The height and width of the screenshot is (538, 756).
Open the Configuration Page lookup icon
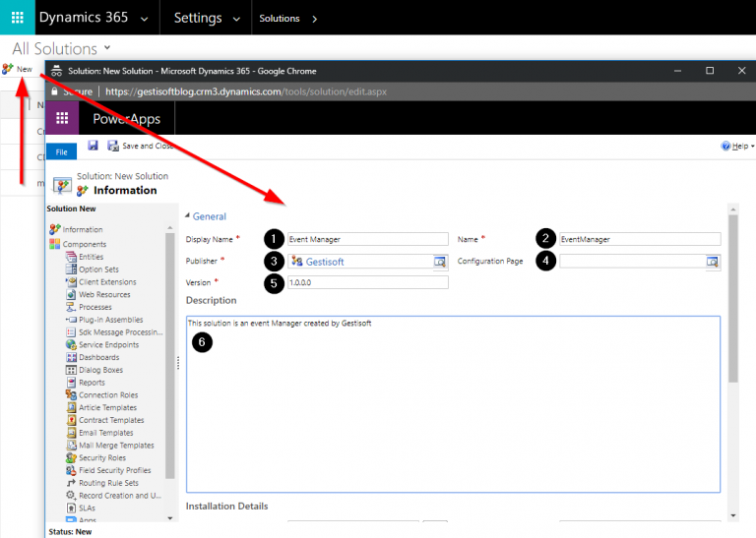(712, 262)
